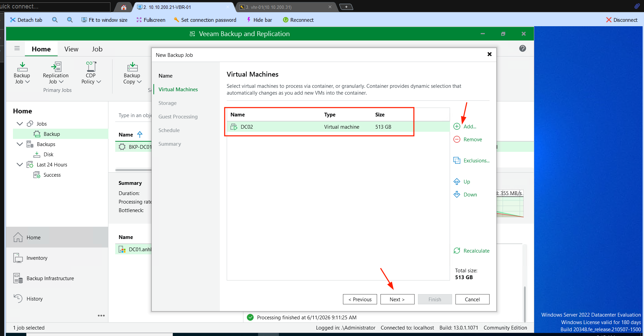Screen dimensions: 644x336
Task: Collapse the Jobs tree node
Action: [x=20, y=124]
